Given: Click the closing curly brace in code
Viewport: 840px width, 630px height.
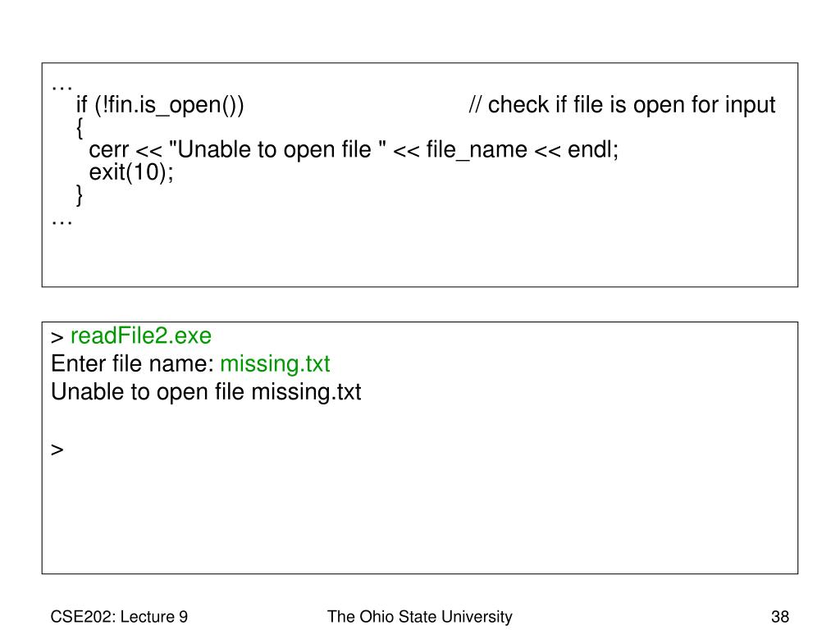Looking at the screenshot, I should click(x=80, y=195).
